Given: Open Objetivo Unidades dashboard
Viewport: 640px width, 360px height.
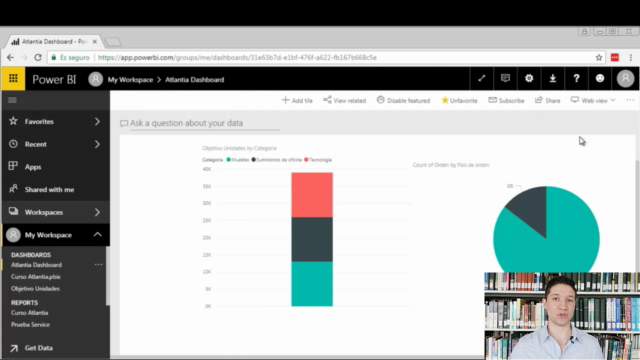Looking at the screenshot, I should (35, 289).
